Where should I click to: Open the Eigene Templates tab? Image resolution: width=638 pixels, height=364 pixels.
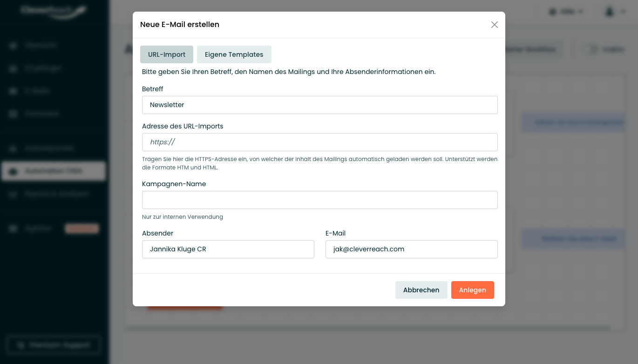pyautogui.click(x=234, y=54)
